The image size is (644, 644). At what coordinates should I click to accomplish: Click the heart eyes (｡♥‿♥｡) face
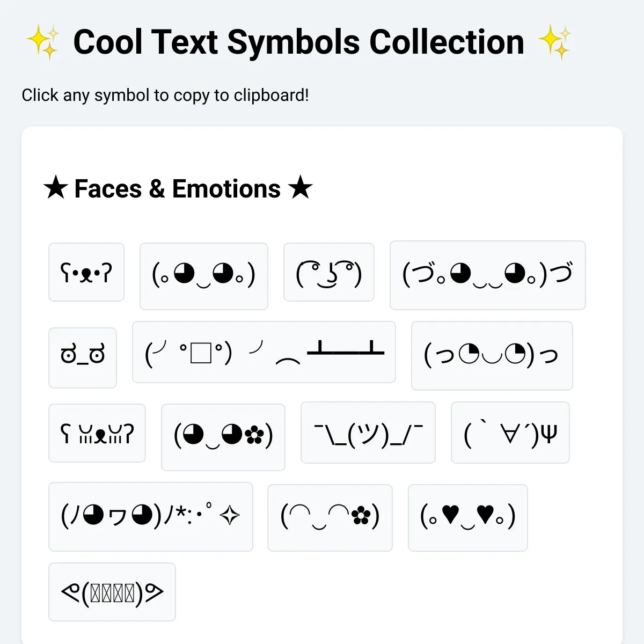coord(468,518)
